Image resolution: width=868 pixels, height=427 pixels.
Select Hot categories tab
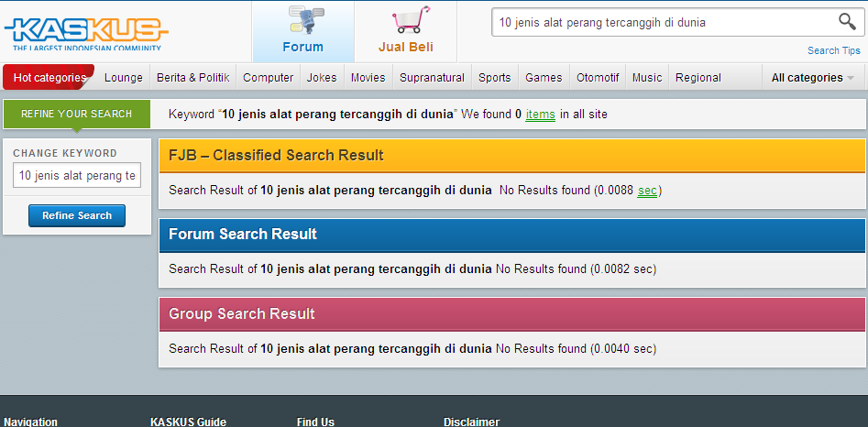pos(49,78)
